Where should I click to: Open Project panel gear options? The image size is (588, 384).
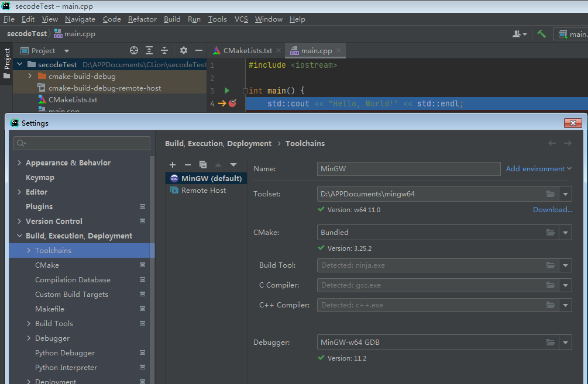click(x=183, y=50)
